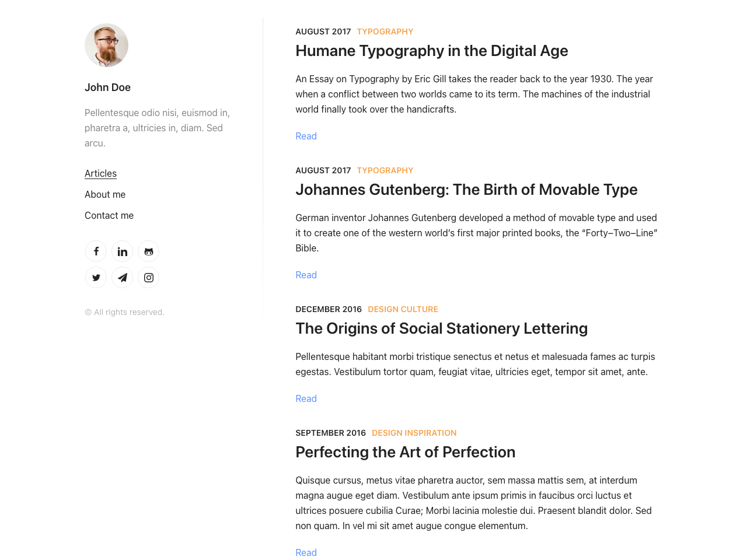Read the Humane Typography article

pos(306,136)
